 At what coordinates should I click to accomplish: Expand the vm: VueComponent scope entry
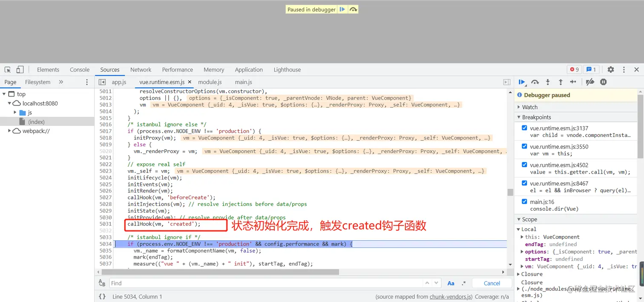[523, 267]
